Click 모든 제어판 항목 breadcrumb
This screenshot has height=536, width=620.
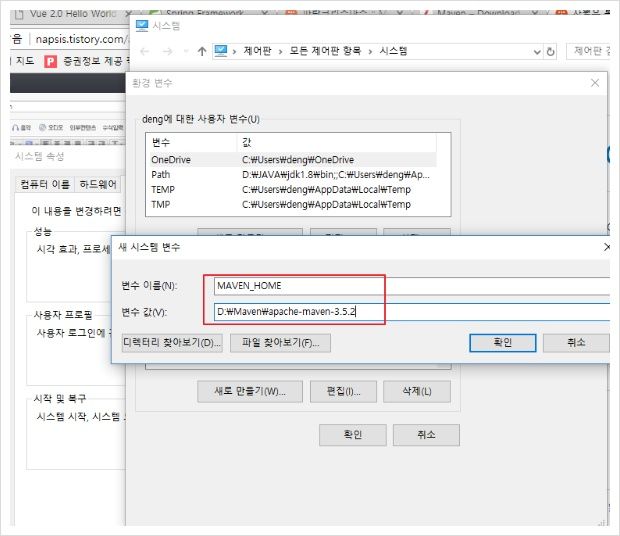point(325,51)
